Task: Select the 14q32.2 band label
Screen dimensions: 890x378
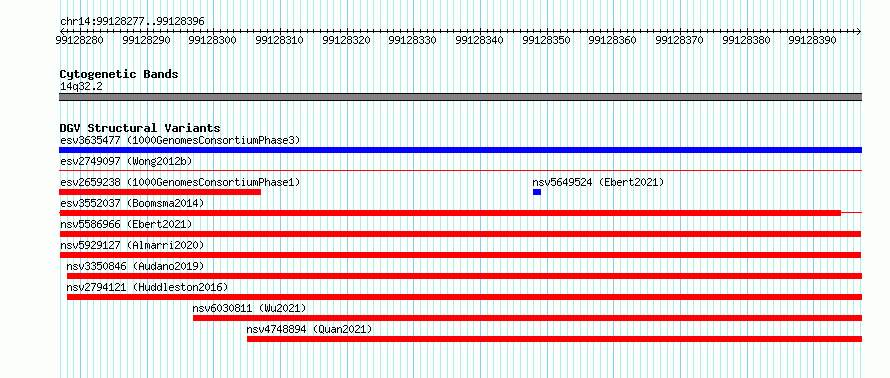Action: tap(81, 87)
